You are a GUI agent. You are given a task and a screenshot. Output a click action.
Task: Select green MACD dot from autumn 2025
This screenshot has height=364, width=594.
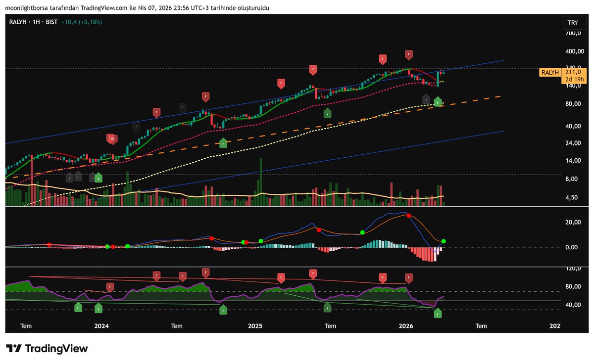pyautogui.click(x=362, y=232)
